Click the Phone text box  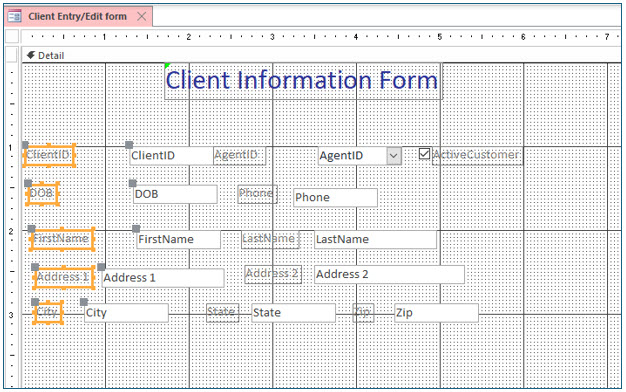point(335,198)
